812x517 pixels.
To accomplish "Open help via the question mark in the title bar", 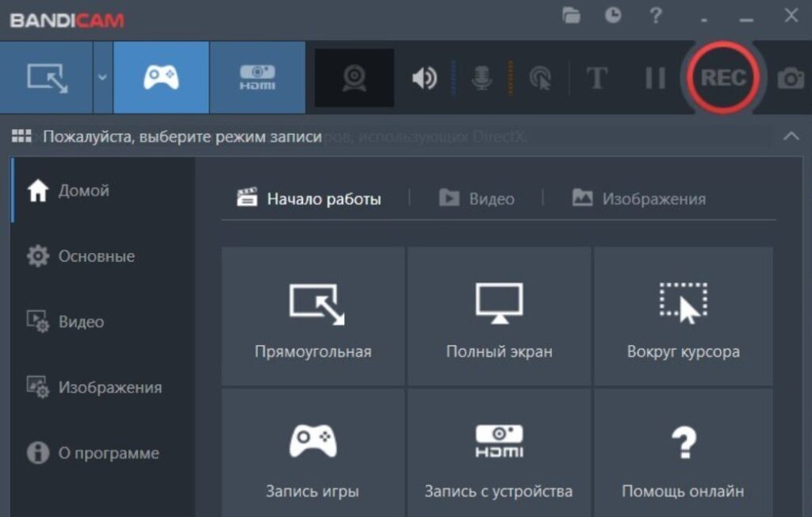I will click(x=656, y=16).
